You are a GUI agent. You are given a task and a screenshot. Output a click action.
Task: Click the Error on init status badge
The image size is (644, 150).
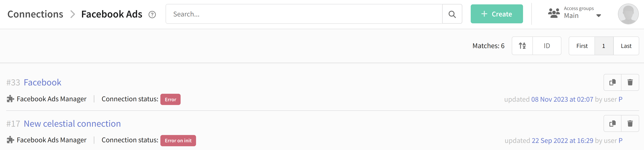coord(178,140)
